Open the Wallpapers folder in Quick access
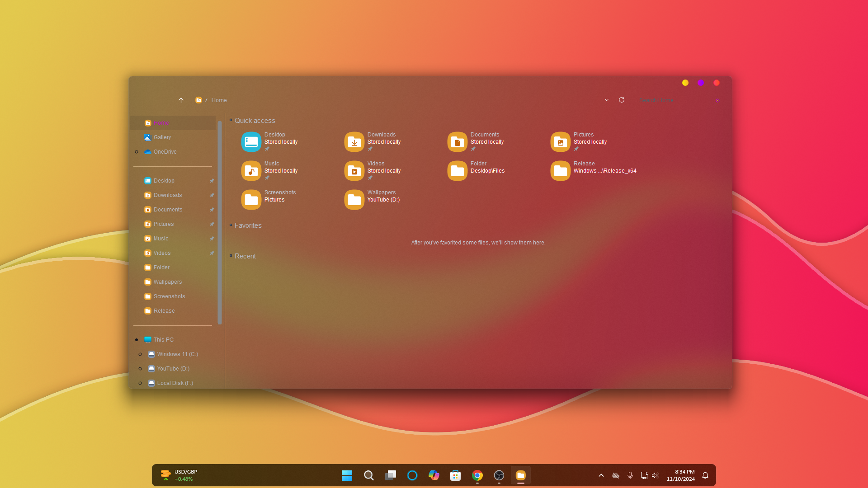 pyautogui.click(x=354, y=199)
